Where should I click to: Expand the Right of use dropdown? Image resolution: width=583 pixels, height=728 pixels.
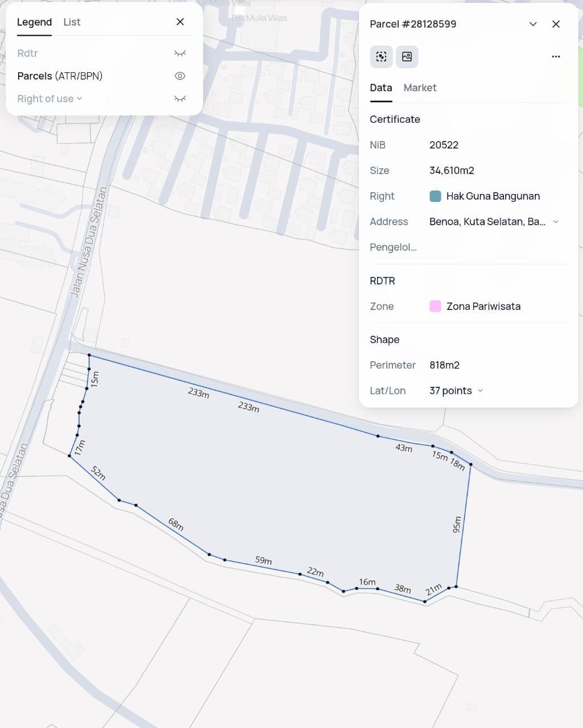(x=80, y=98)
